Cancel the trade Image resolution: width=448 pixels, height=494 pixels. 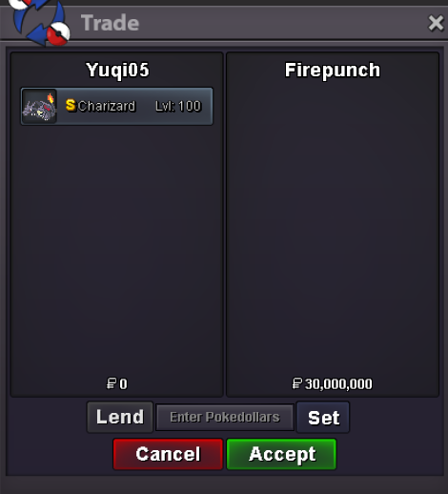coord(168,454)
